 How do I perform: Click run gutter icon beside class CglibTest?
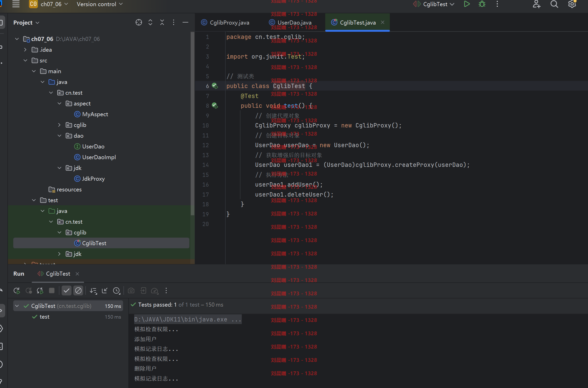(x=215, y=86)
